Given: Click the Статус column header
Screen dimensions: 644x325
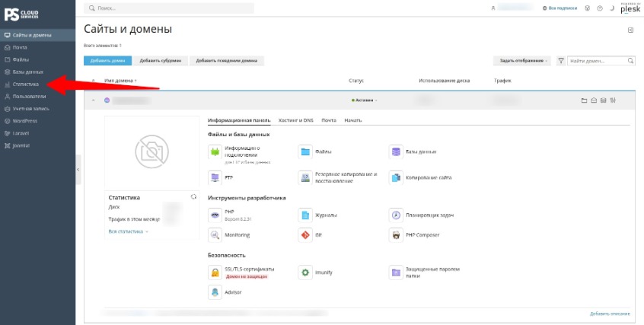Looking at the screenshot, I should pos(356,81).
